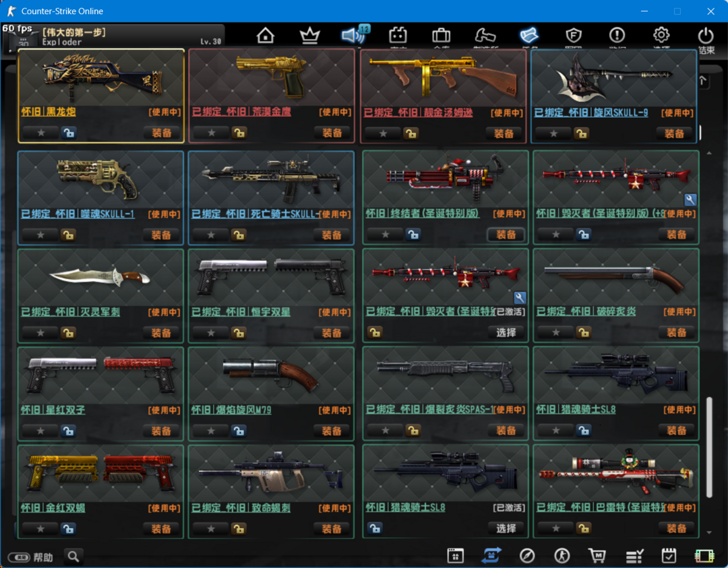Click the lock icon on 黑龙炮 card

69,133
